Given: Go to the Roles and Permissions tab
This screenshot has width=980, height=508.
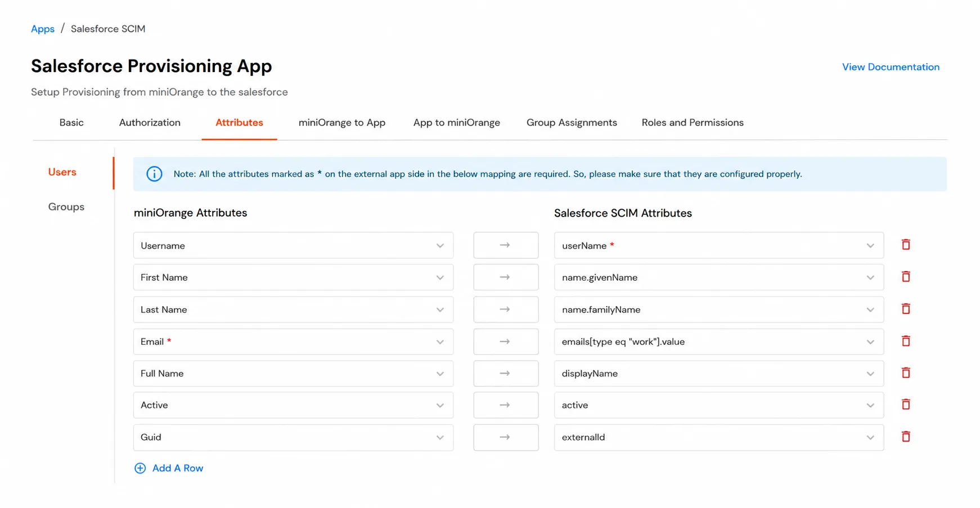Looking at the screenshot, I should coord(693,123).
